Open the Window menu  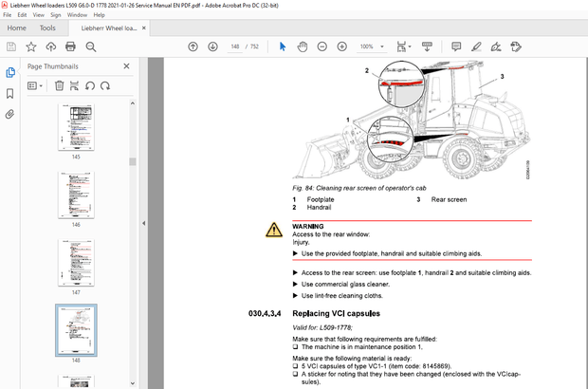77,15
